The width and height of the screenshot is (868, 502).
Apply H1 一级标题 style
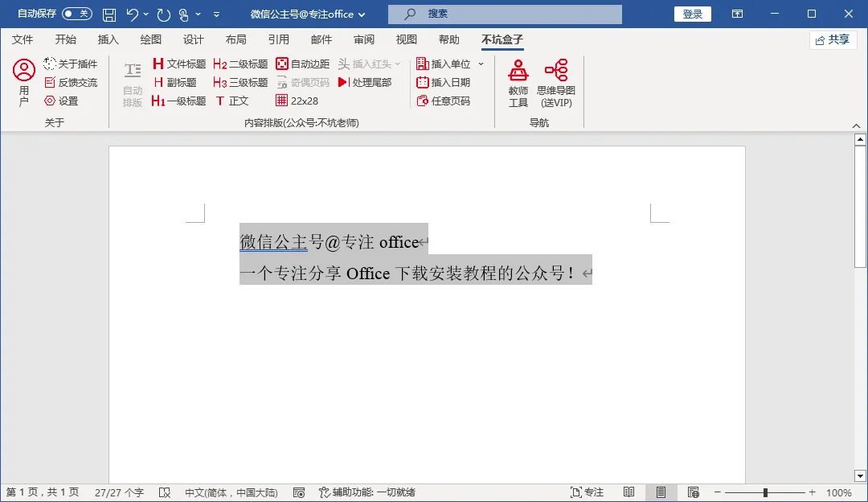[178, 101]
